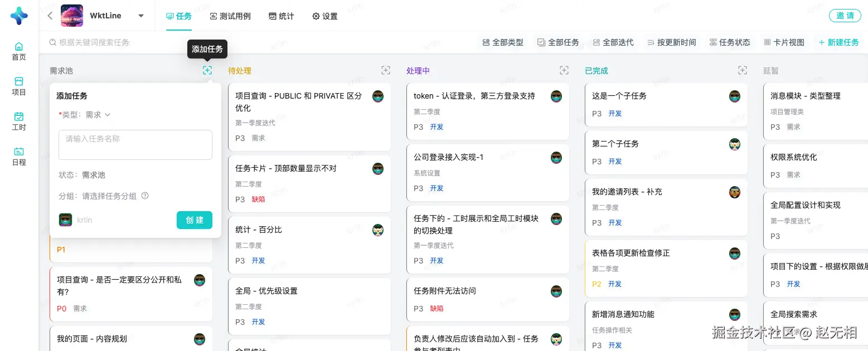Click add-task icon in 需求池 column
868x351 pixels.
click(207, 70)
